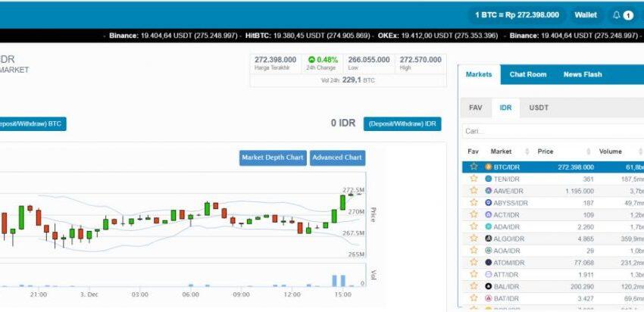
Task: Open the notification bell icon
Action: 616,15
